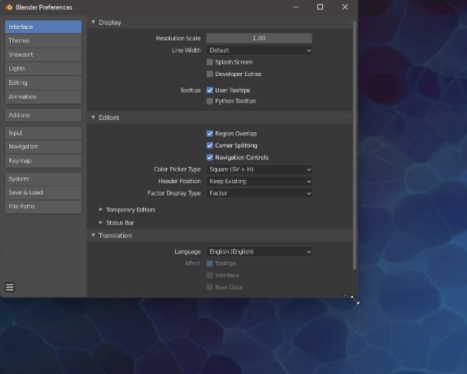Viewport: 467px width, 374px height.
Task: Disable User Tooltips checkbox
Action: point(210,90)
